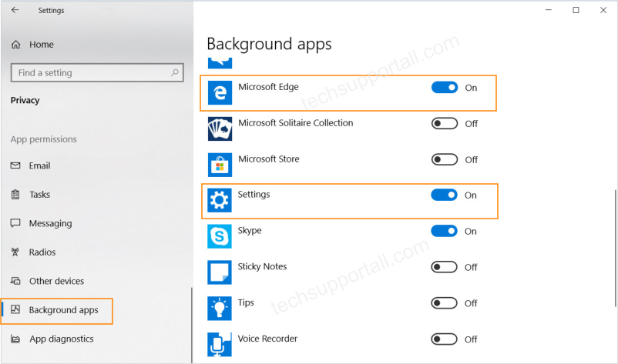Click the Settings gear app icon
Screen dimensions: 618x364
pyautogui.click(x=219, y=200)
